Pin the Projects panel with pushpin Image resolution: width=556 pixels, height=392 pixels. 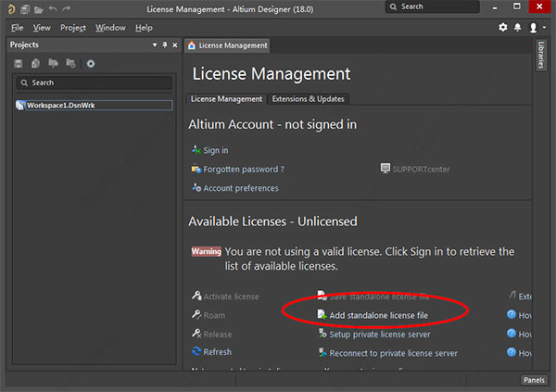click(x=165, y=44)
